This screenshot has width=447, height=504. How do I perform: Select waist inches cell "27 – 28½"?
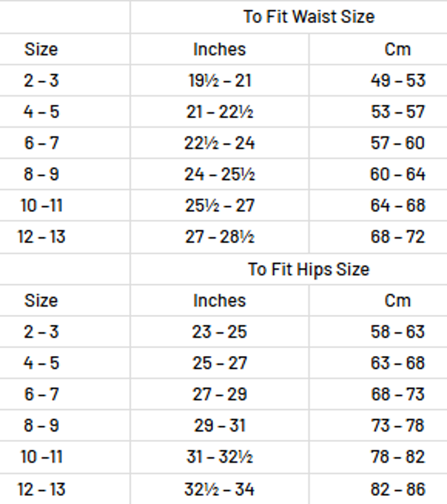pyautogui.click(x=219, y=237)
